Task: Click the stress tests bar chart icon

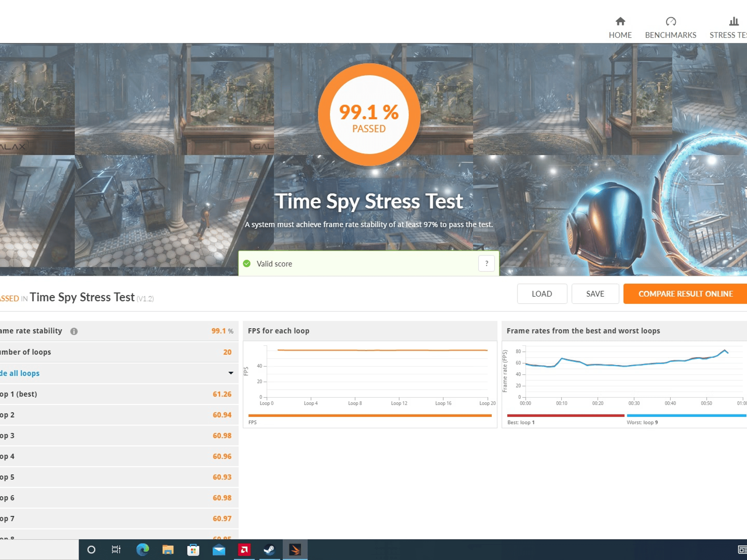Action: pyautogui.click(x=734, y=22)
